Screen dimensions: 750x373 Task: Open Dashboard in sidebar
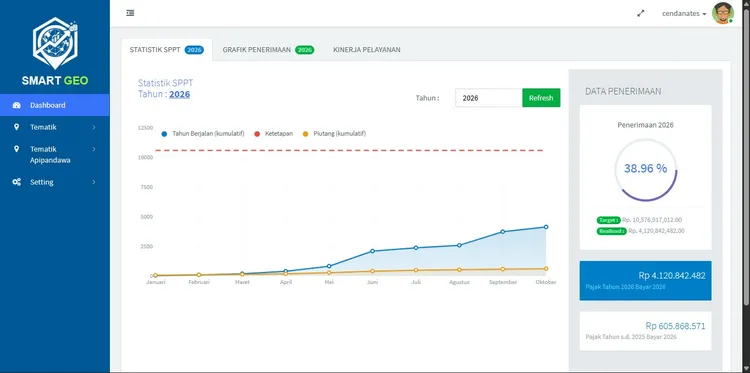click(x=55, y=105)
